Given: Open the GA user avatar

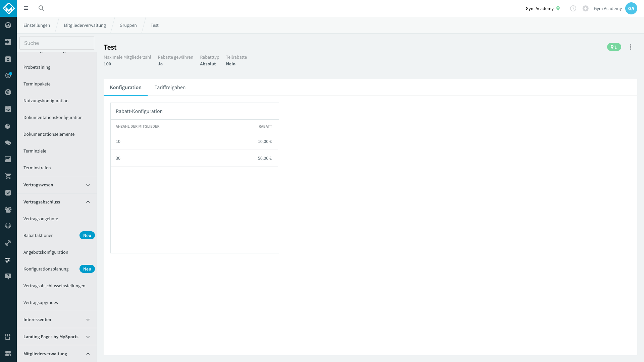Looking at the screenshot, I should click(x=631, y=8).
